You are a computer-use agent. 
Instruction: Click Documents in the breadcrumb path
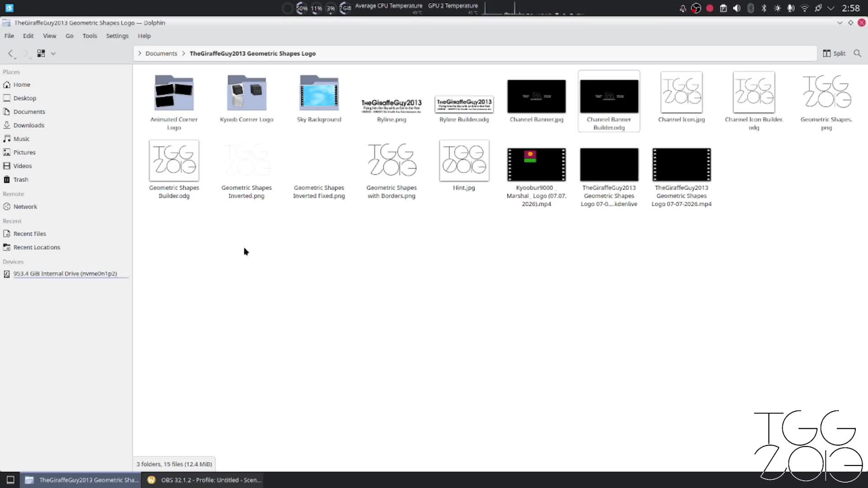(x=161, y=53)
